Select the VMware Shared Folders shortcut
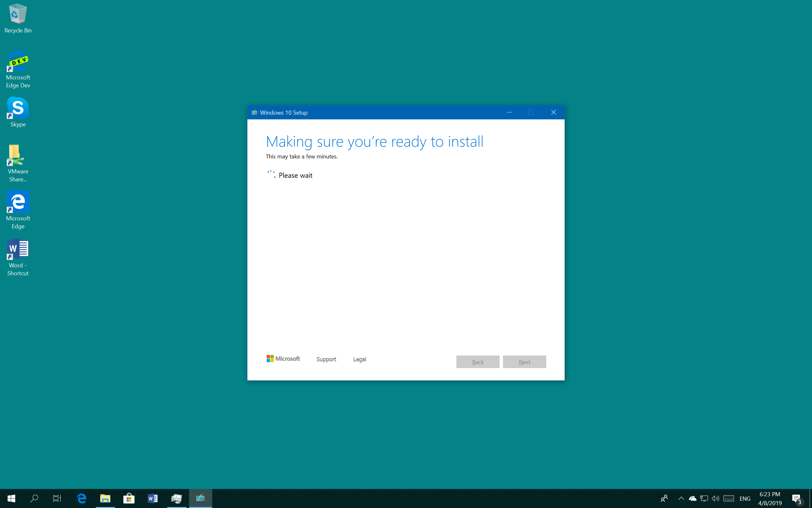Screen dimensions: 812x508 (x=18, y=164)
